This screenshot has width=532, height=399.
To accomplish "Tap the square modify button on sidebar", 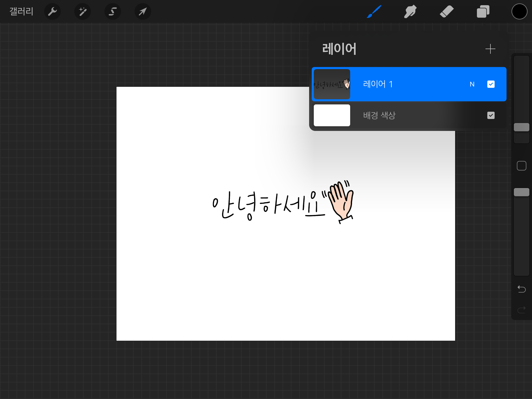I will pos(521,166).
